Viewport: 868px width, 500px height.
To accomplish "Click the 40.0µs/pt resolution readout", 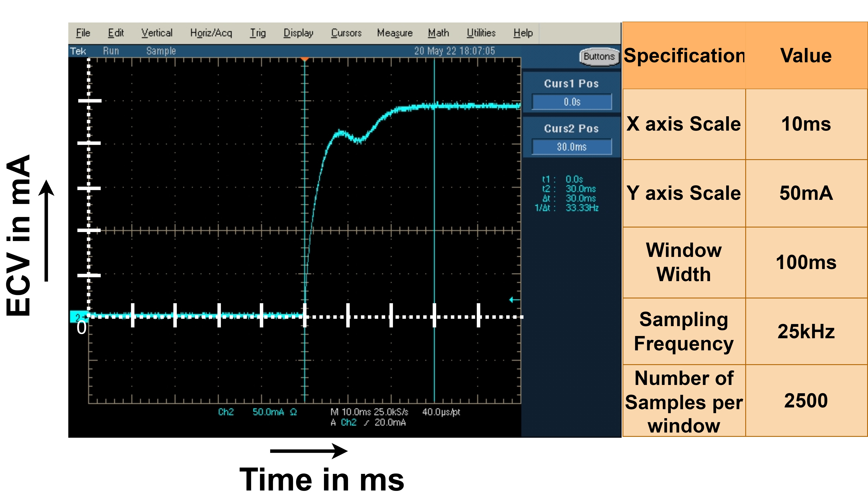I will click(441, 412).
